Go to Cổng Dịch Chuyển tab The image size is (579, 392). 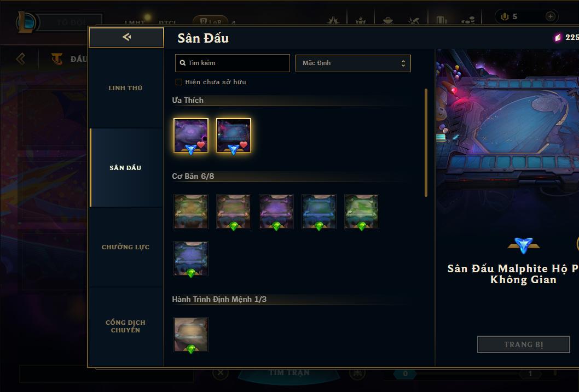click(x=125, y=326)
